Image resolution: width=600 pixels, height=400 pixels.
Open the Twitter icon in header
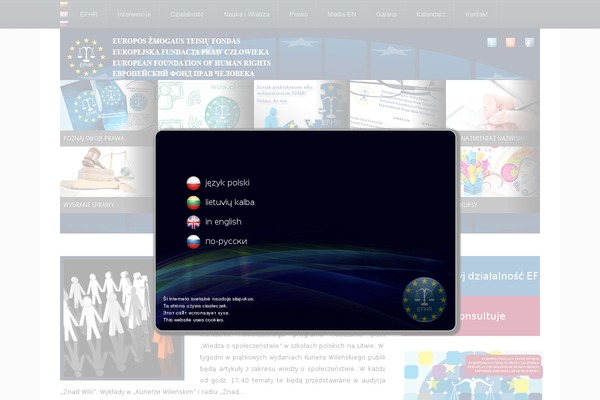(x=492, y=42)
